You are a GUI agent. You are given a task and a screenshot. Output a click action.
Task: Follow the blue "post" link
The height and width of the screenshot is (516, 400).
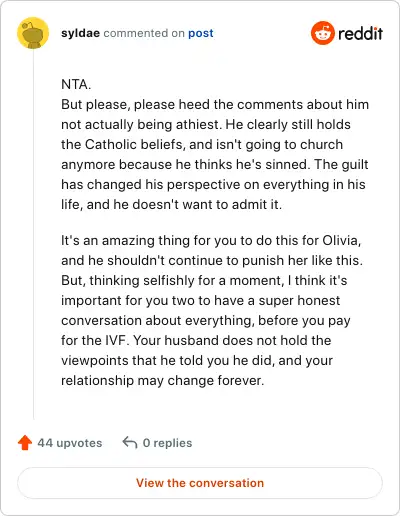[201, 33]
